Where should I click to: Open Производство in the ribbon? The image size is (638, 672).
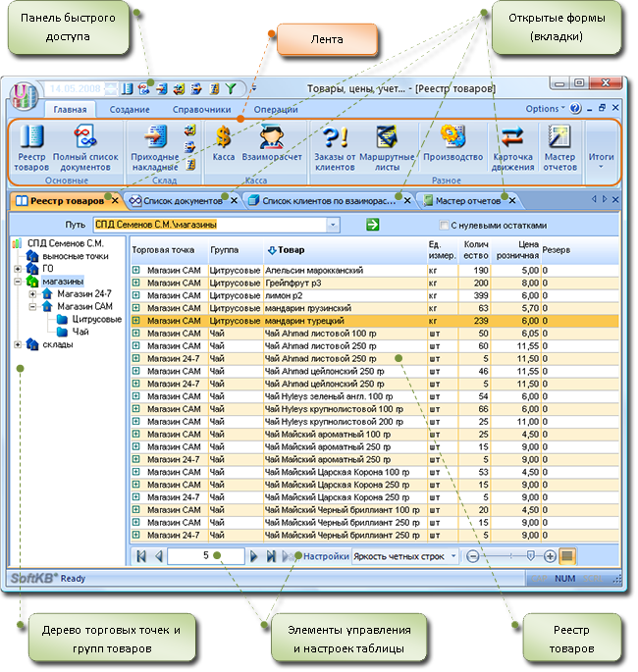(x=452, y=142)
